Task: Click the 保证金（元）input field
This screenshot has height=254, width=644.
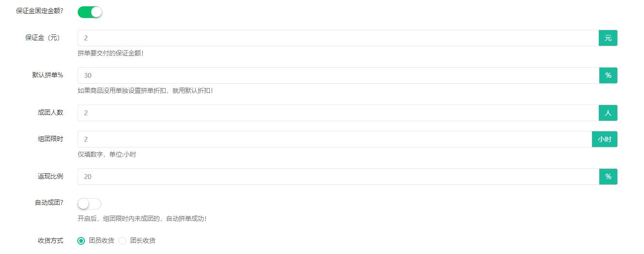Action: pyautogui.click(x=338, y=38)
